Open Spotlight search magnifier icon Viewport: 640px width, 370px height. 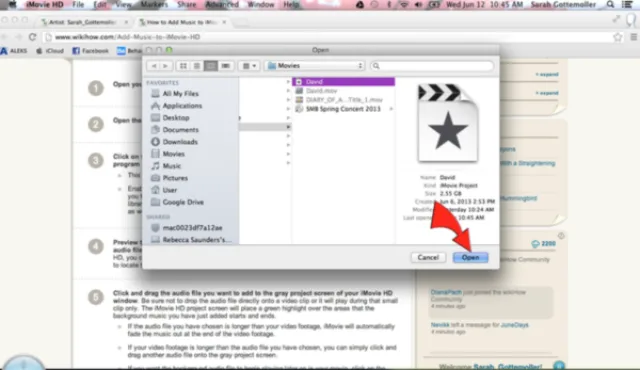pos(610,4)
